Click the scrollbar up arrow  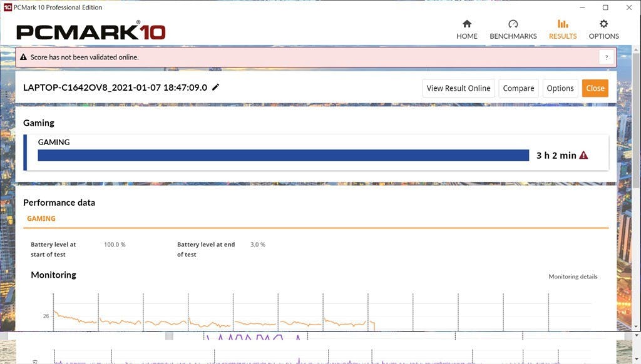(636, 49)
